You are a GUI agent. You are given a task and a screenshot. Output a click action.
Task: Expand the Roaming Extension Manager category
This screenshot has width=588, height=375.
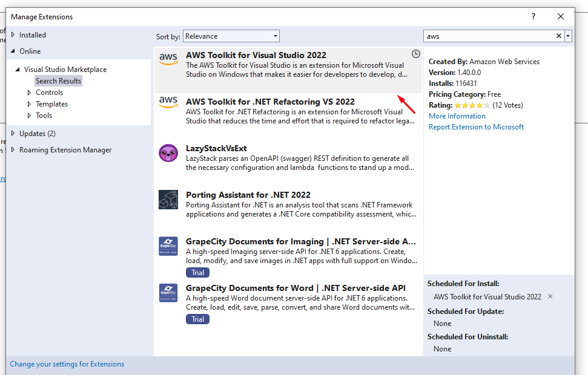tap(13, 150)
